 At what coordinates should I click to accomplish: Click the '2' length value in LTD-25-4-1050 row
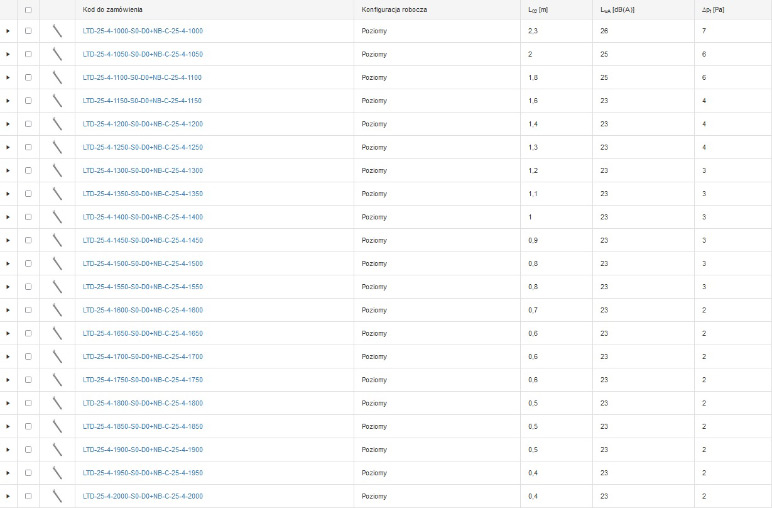click(x=530, y=54)
